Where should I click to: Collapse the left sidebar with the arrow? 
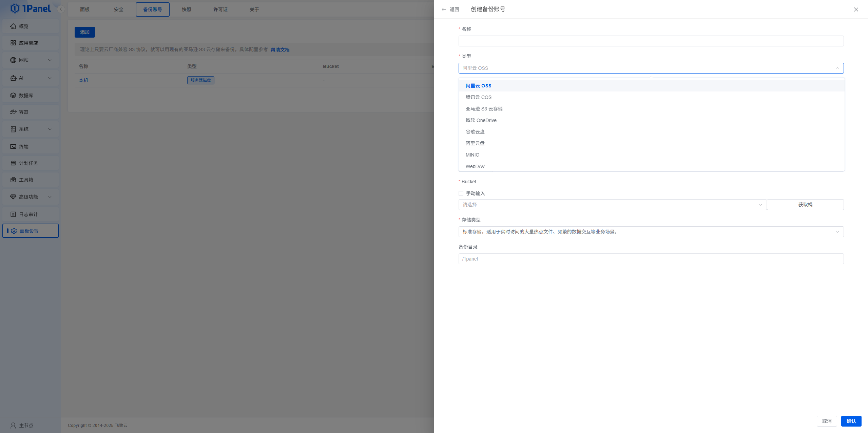click(61, 9)
